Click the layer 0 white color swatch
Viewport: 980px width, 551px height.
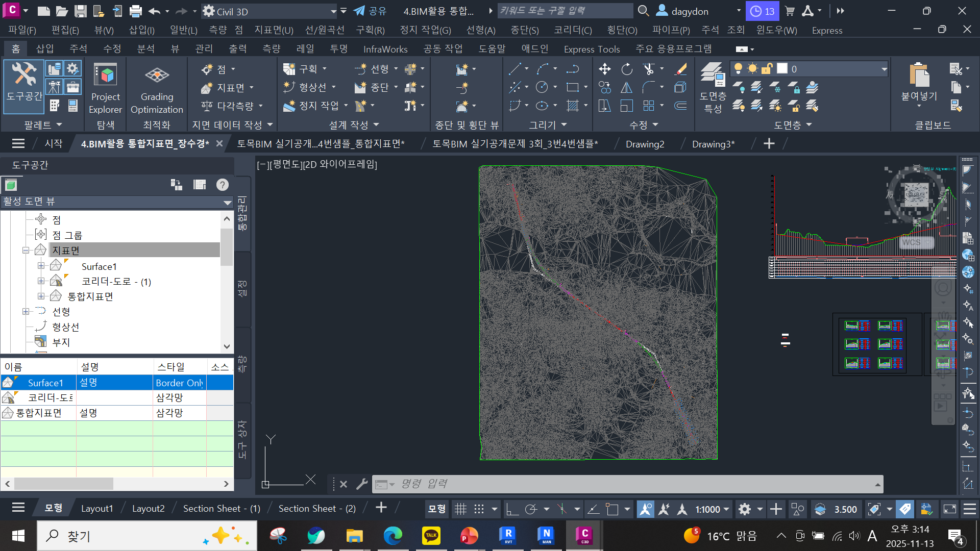click(782, 68)
